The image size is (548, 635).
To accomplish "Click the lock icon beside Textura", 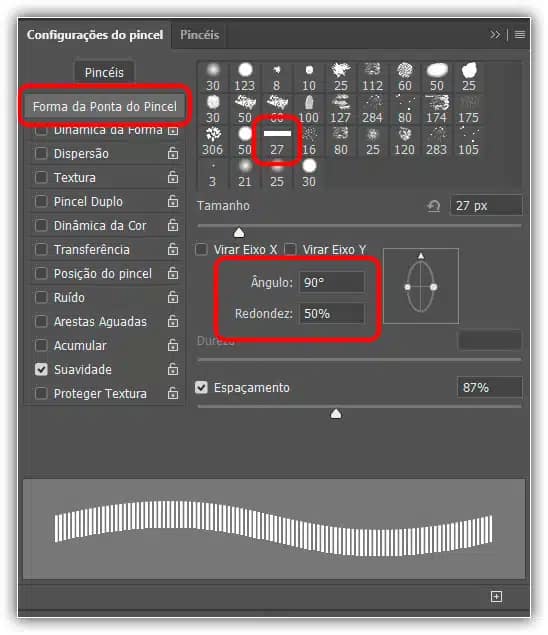I will (173, 177).
